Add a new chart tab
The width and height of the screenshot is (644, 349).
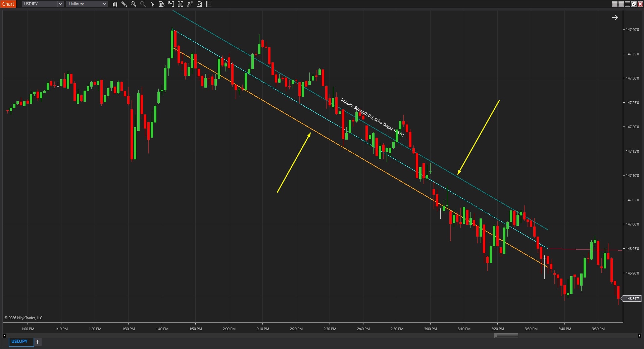(38, 342)
